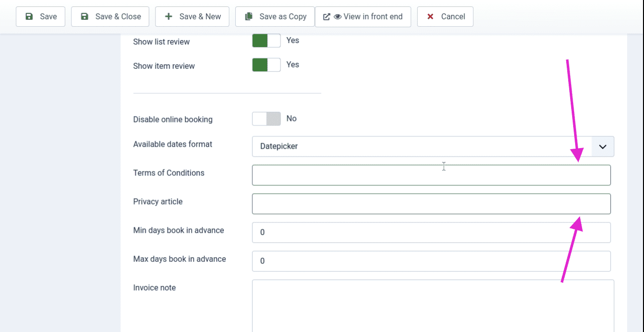Click into the Privacy article field
This screenshot has width=644, height=332.
pyautogui.click(x=431, y=204)
